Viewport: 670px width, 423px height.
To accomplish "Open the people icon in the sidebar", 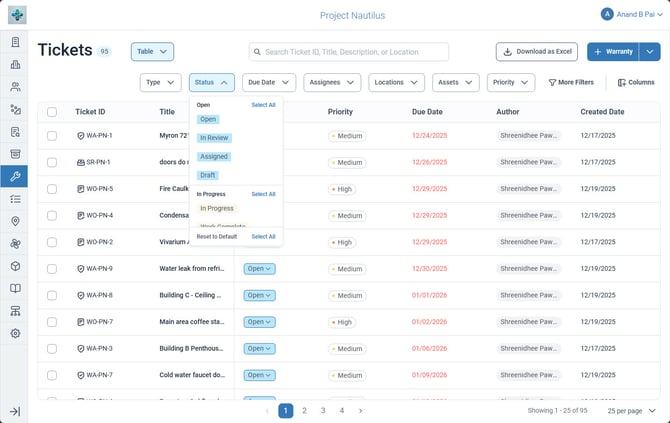I will (x=15, y=87).
